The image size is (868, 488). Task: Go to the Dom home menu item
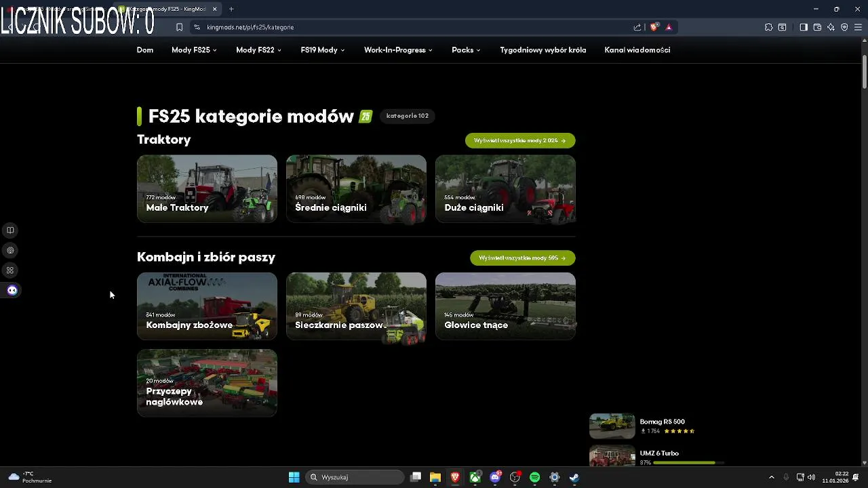pyautogui.click(x=145, y=50)
